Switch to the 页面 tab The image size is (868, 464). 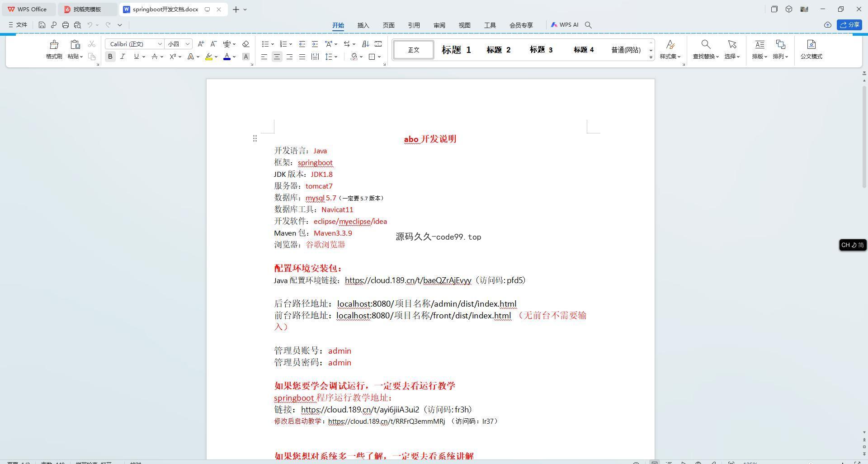pos(389,25)
